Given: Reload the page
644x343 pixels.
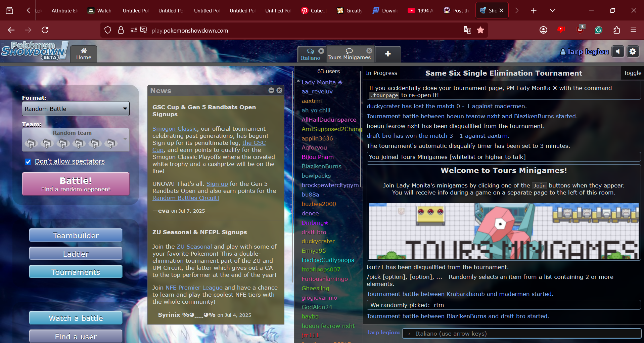Looking at the screenshot, I should coord(45,30).
